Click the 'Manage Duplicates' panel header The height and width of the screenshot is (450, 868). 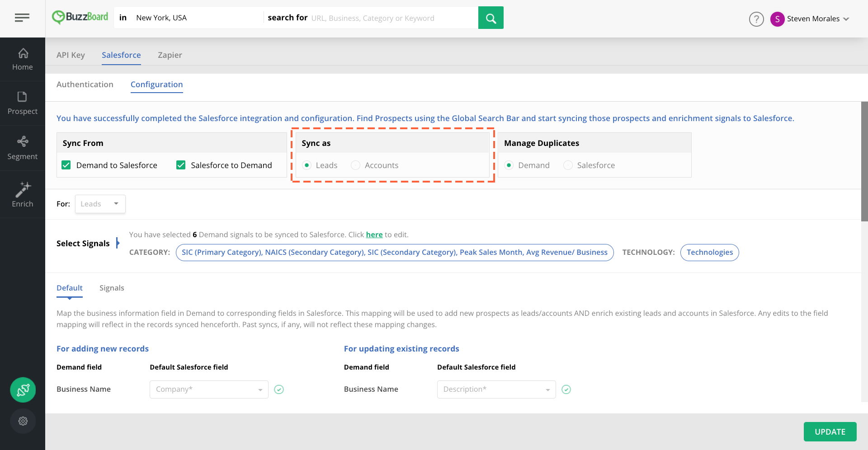coord(595,143)
